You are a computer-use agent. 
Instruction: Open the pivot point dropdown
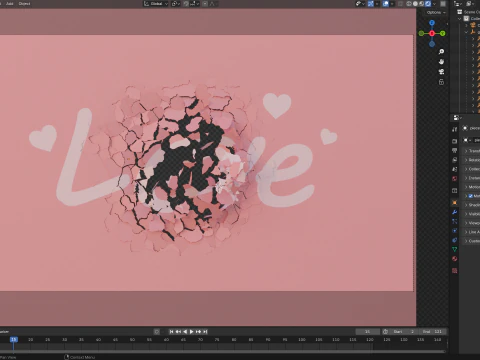point(176,4)
